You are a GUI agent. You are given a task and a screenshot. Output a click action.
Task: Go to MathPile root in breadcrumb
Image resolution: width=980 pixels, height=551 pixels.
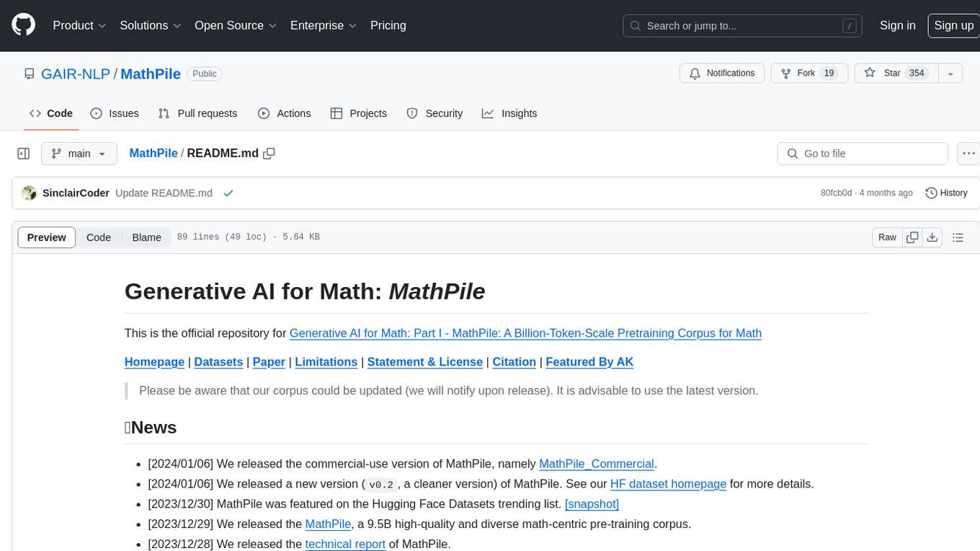pyautogui.click(x=153, y=153)
